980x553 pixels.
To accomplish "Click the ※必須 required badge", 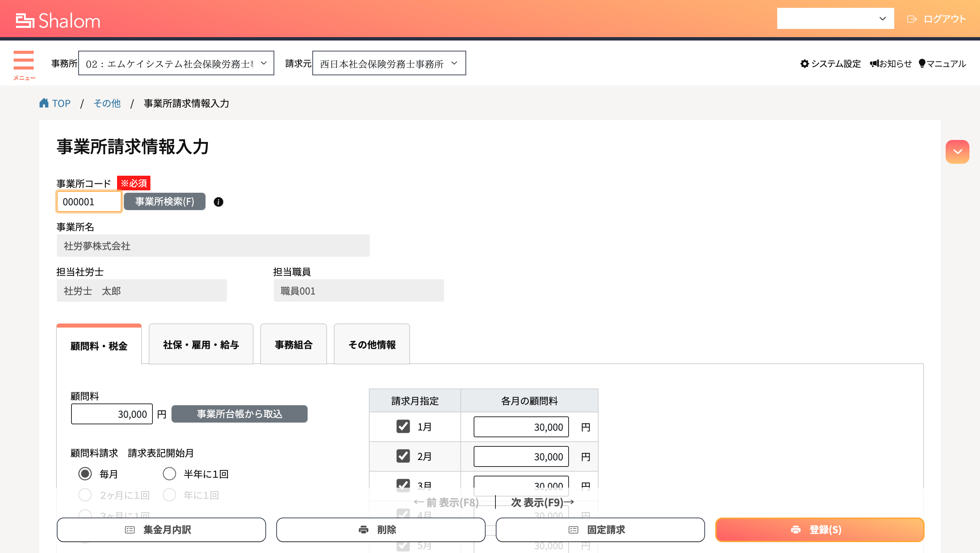I will click(x=133, y=183).
